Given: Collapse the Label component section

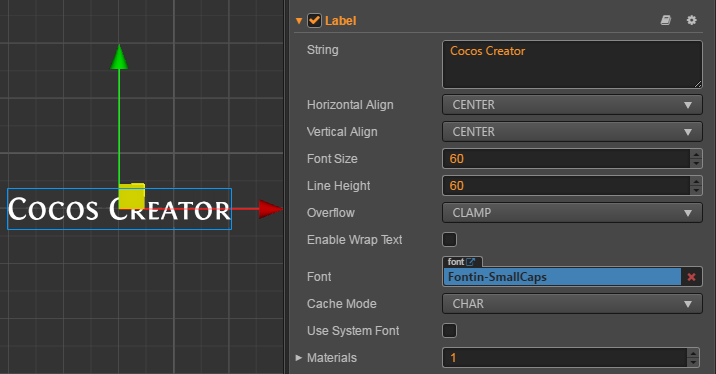Looking at the screenshot, I should 299,21.
